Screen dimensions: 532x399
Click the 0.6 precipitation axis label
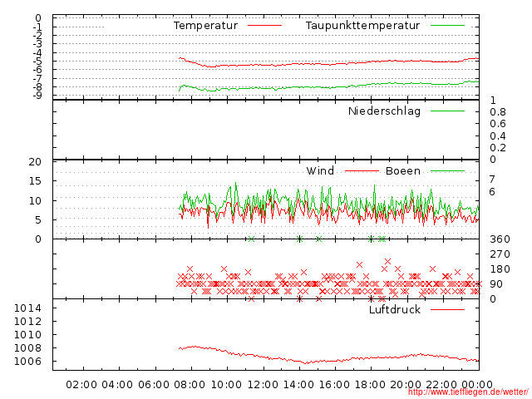tap(498, 124)
